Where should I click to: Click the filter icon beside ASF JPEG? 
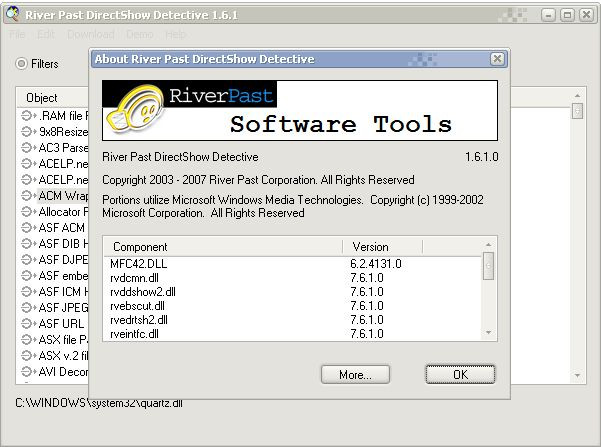tap(28, 307)
